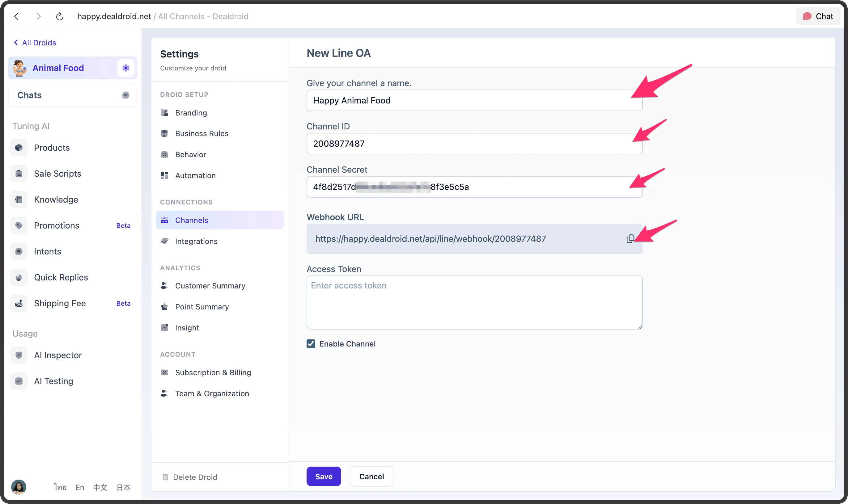Cancel the channel setup
848x504 pixels.
click(371, 476)
